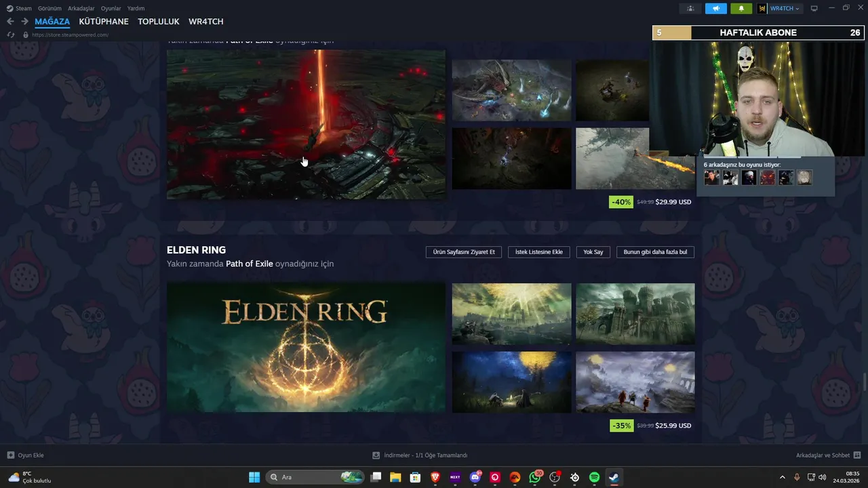Switch to the MAĞAZA tab
Viewport: 868px width, 488px height.
point(52,22)
